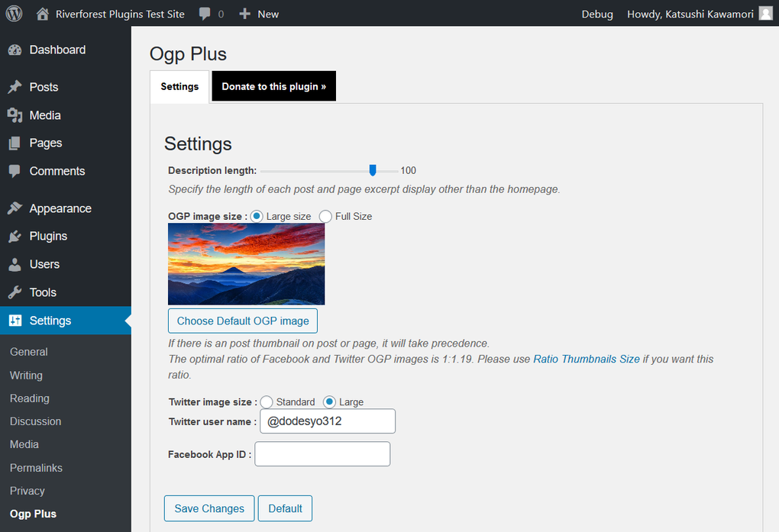Viewport: 779px width, 532px height.
Task: Click the Choose Default OGP image button
Action: tap(242, 321)
